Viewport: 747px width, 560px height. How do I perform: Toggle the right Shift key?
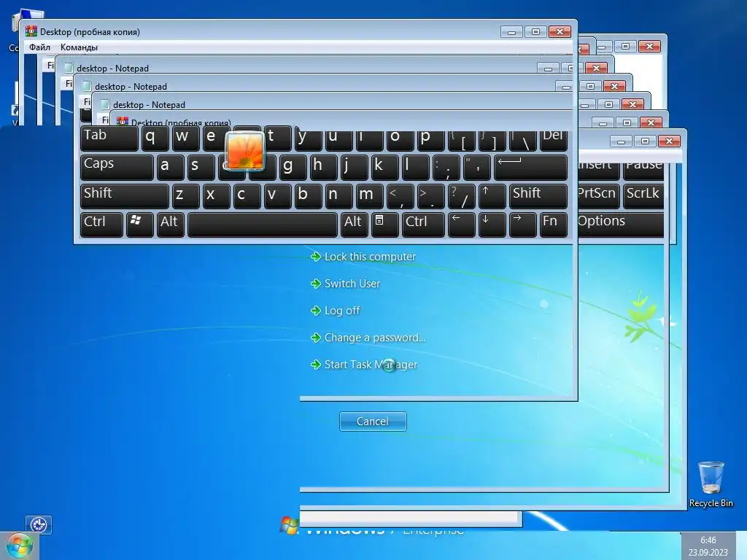tap(538, 196)
